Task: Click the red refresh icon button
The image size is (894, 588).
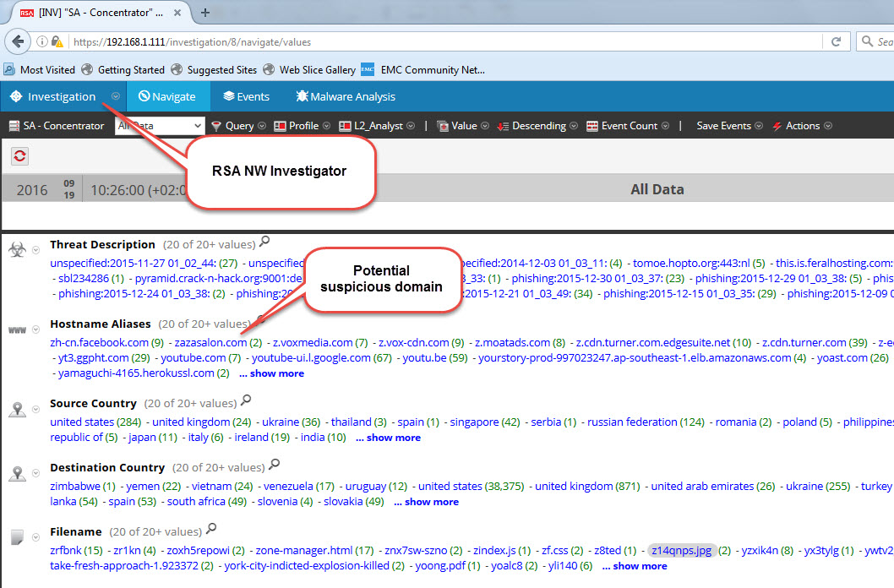Action: coord(19,156)
